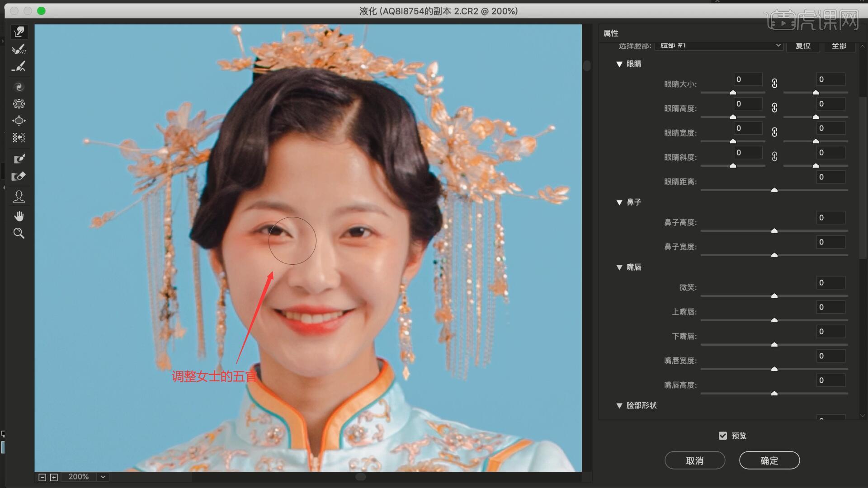Select the Bloat tool
This screenshot has width=868, height=488.
click(x=19, y=121)
